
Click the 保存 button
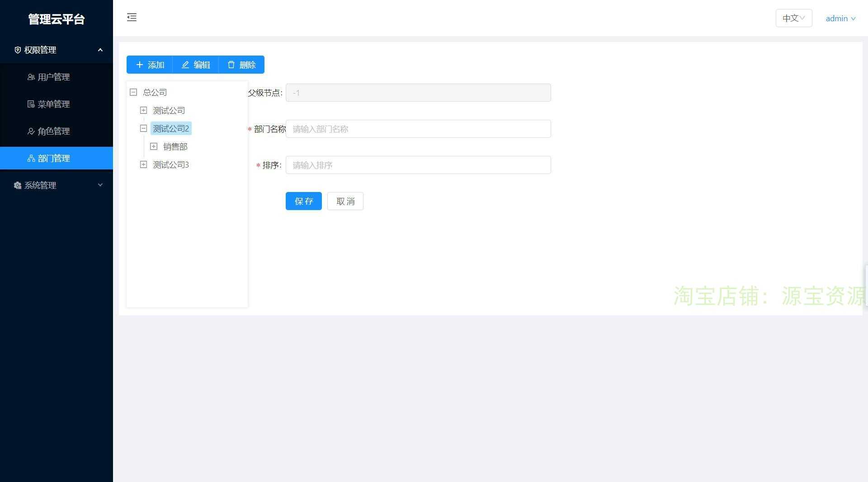(x=304, y=201)
